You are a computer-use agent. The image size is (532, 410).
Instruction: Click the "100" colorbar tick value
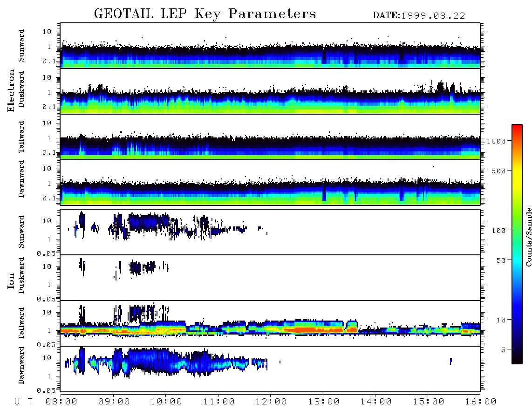[x=499, y=231]
